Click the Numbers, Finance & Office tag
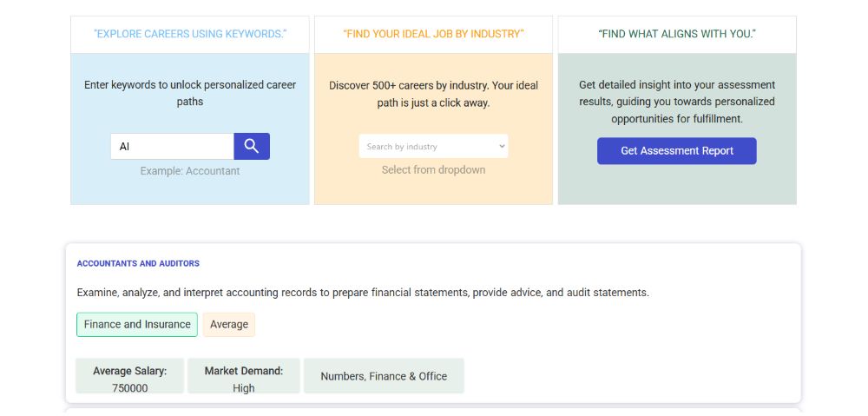 [384, 377]
